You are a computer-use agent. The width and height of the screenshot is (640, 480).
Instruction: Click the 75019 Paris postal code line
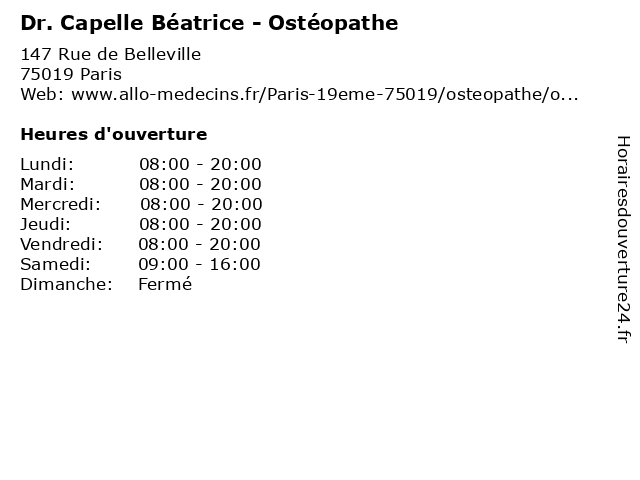tap(71, 74)
